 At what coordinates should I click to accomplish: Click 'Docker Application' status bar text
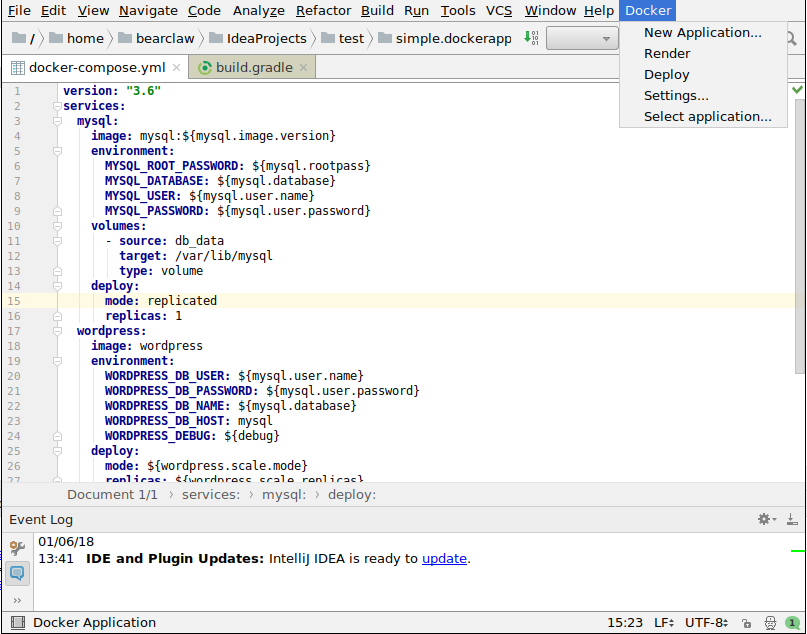pyautogui.click(x=94, y=623)
